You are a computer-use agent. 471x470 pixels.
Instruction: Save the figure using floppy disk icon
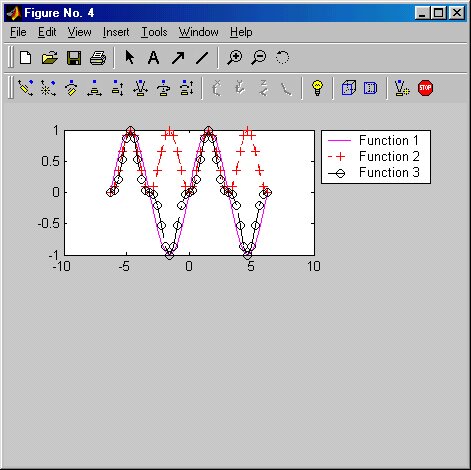pyautogui.click(x=74, y=58)
